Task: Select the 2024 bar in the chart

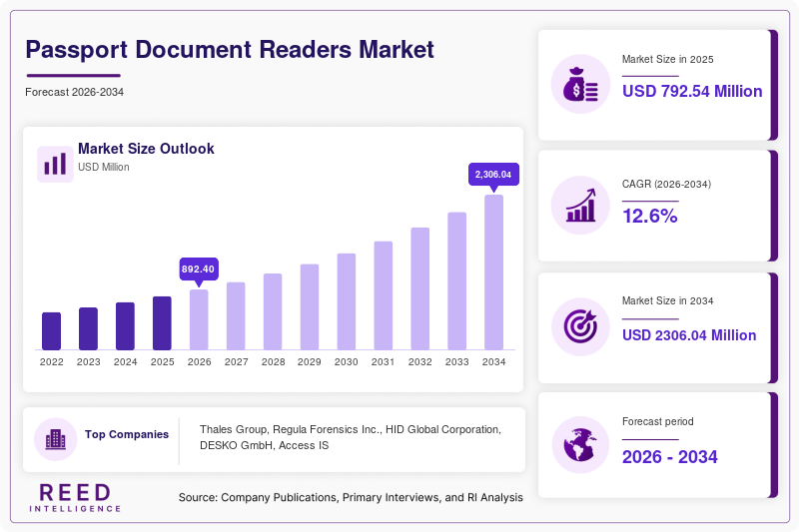Action: coord(126,325)
